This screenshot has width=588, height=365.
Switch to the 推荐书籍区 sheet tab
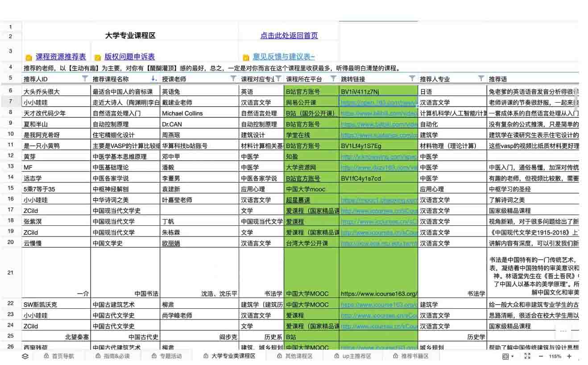(x=410, y=356)
